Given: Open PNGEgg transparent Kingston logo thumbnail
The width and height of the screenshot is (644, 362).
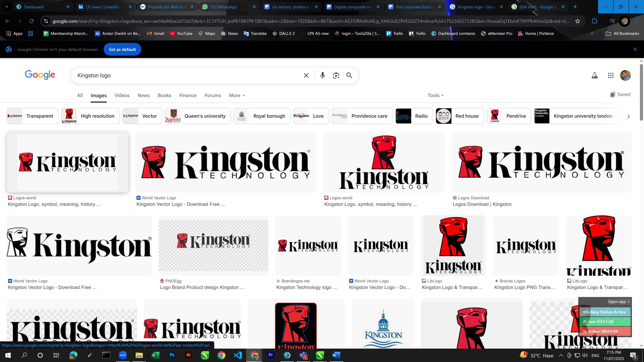Looking at the screenshot, I should pos(213,246).
